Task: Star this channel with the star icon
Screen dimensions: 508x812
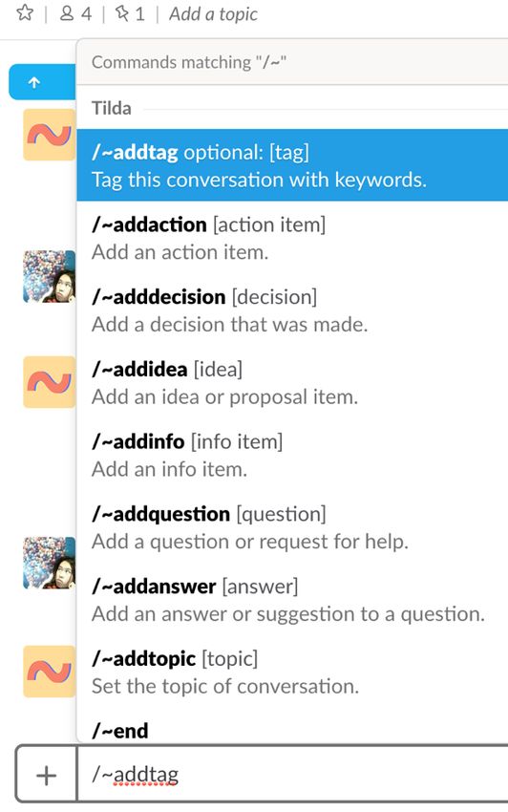Action: [25, 12]
